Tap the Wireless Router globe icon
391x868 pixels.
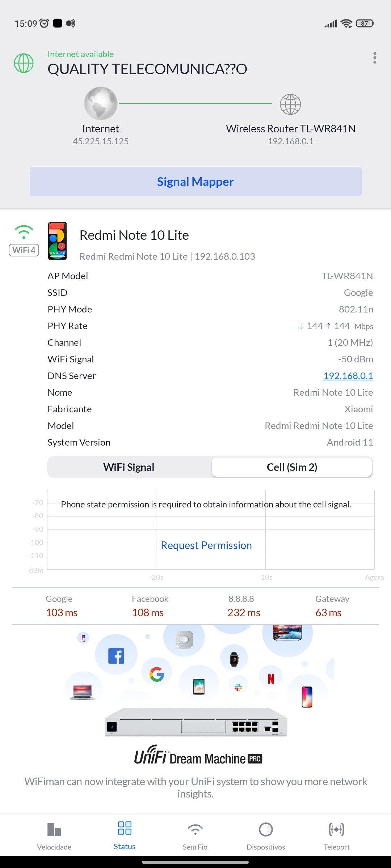pos(290,104)
